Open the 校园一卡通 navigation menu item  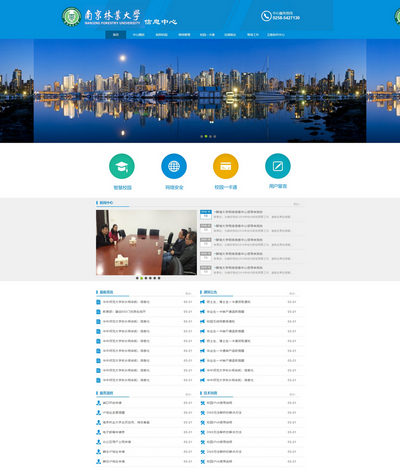click(207, 35)
